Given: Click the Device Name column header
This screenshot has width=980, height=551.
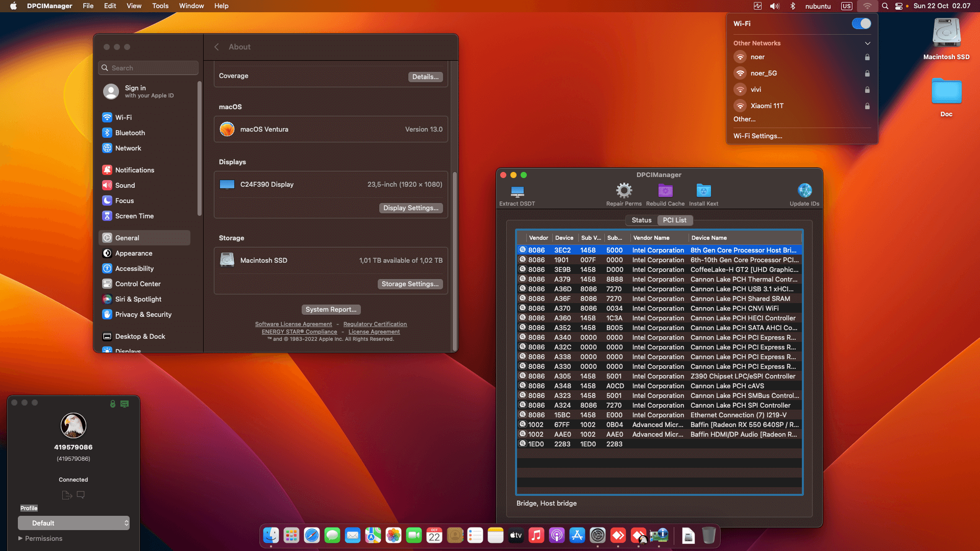Looking at the screenshot, I should point(745,238).
